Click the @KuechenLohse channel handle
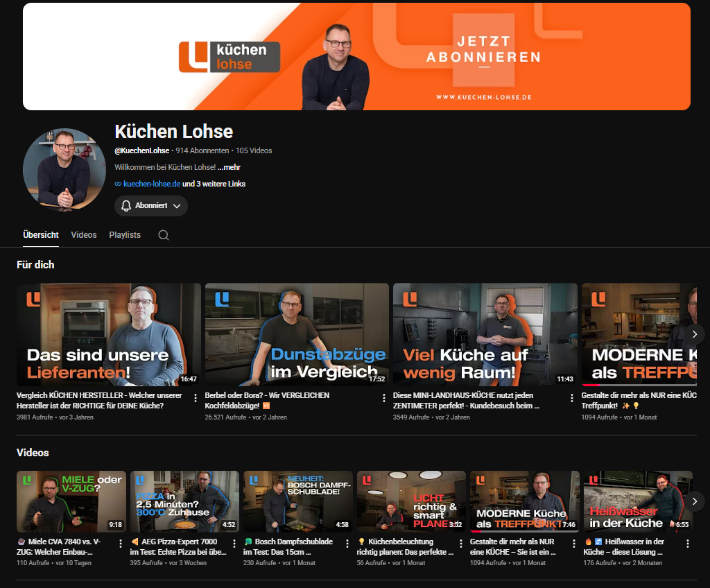 141,150
